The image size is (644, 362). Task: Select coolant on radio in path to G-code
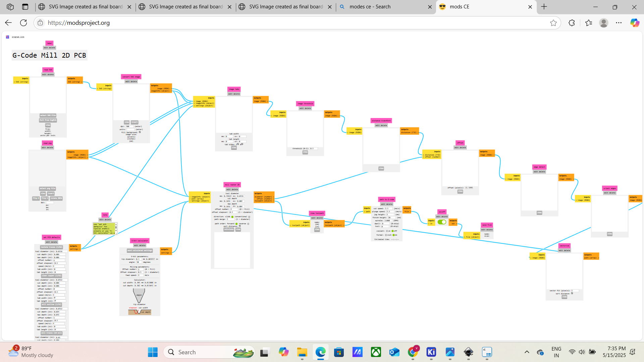[x=387, y=231]
